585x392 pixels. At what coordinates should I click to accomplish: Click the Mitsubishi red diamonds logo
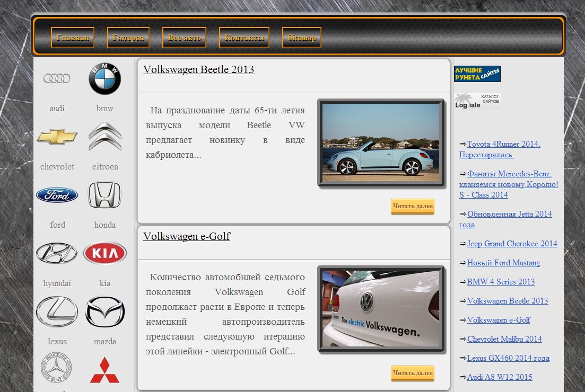coord(105,370)
